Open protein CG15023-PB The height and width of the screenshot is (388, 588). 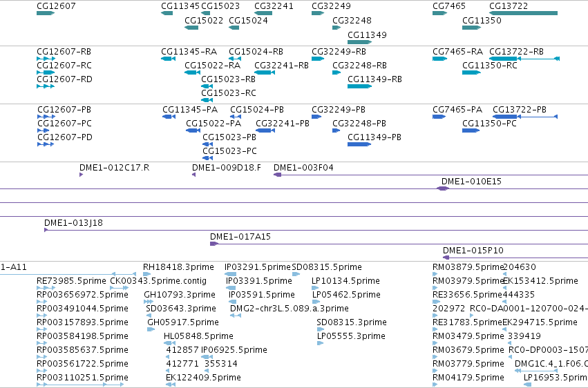pyautogui.click(x=229, y=137)
